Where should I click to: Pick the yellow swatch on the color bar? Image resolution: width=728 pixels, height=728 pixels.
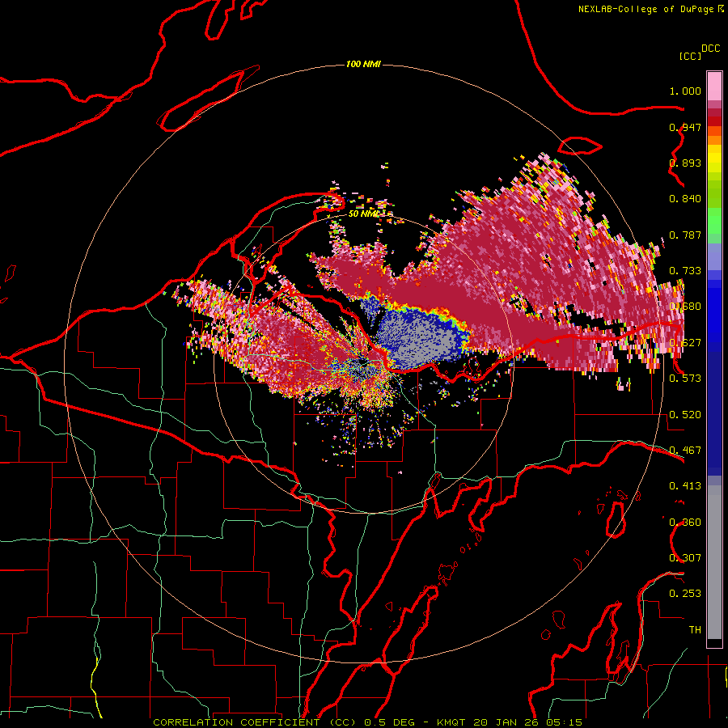point(714,159)
